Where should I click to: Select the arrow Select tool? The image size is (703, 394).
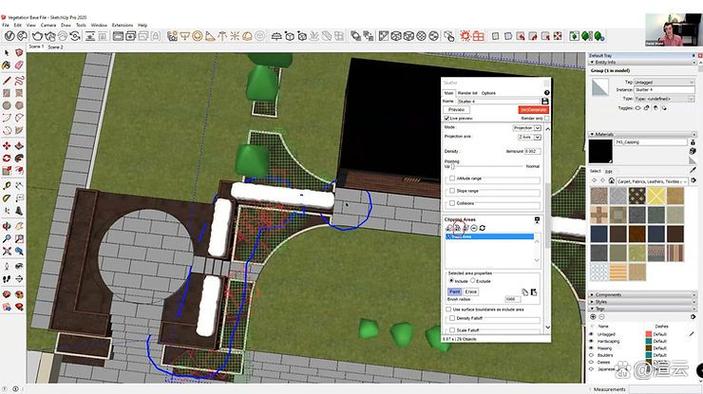coord(6,53)
